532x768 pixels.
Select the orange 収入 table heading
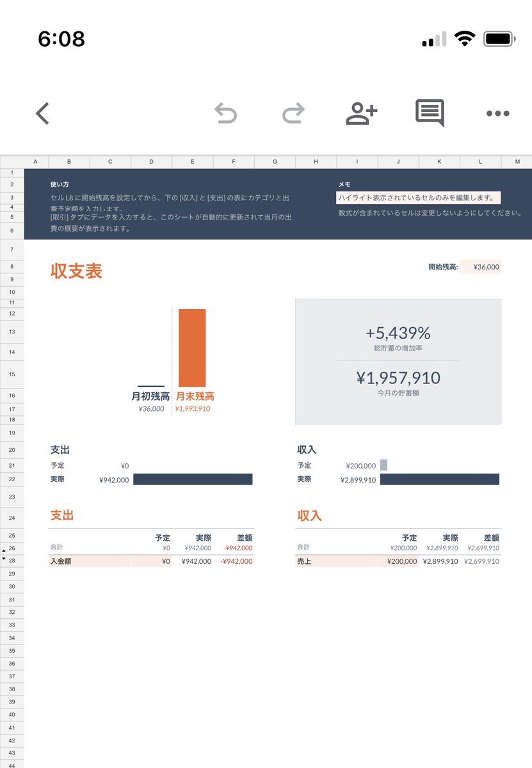309,515
